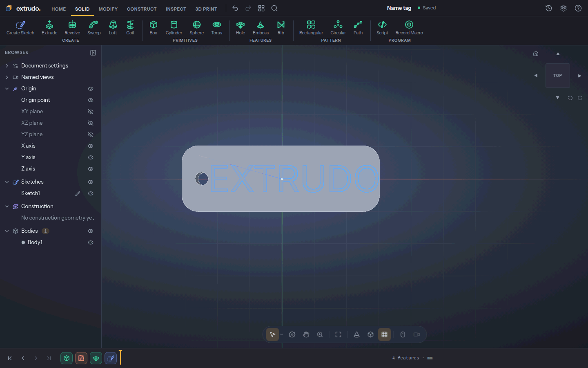This screenshot has width=588, height=368.
Task: Expand the Named views node
Action: click(x=7, y=77)
